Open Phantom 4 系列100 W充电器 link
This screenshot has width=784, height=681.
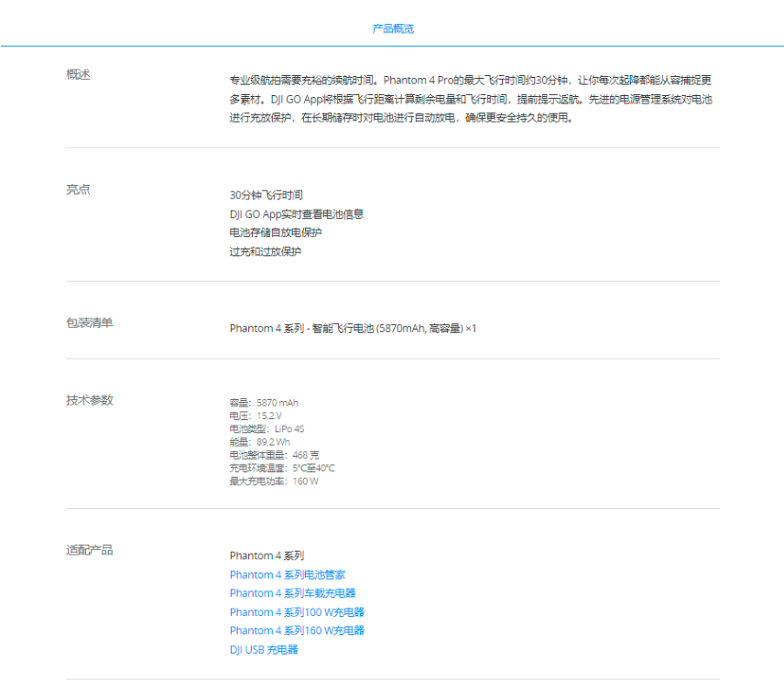pyautogui.click(x=297, y=612)
